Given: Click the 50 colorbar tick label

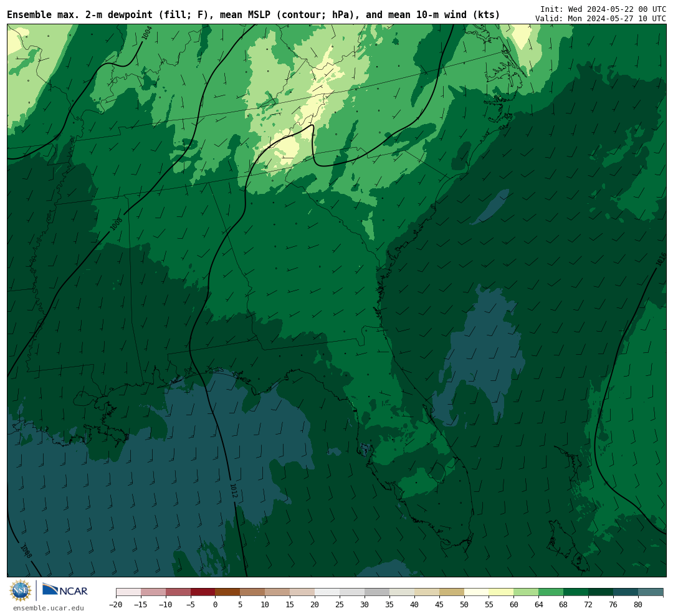Looking at the screenshot, I should [x=464, y=604].
